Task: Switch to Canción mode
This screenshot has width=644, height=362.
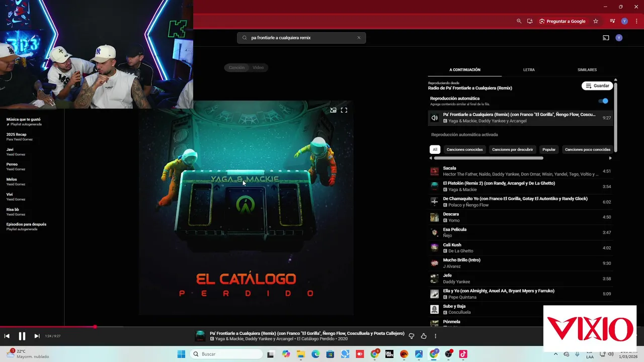Action: [236, 67]
